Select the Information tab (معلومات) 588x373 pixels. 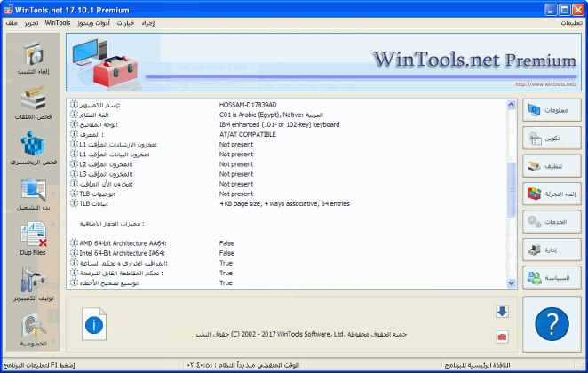[552, 110]
